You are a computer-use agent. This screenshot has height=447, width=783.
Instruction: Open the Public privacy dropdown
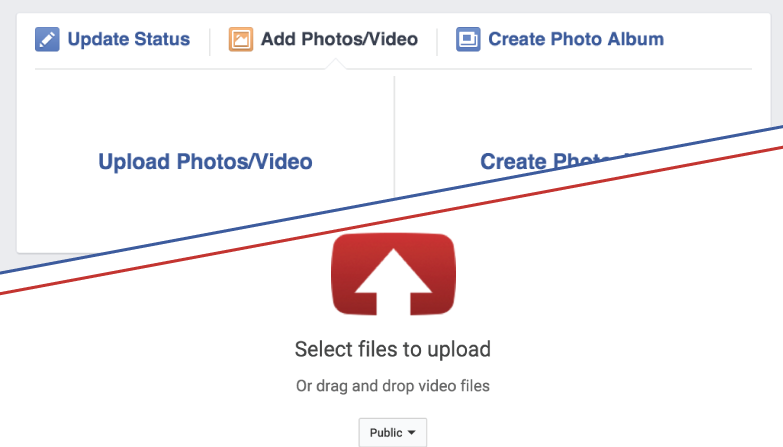point(392,433)
